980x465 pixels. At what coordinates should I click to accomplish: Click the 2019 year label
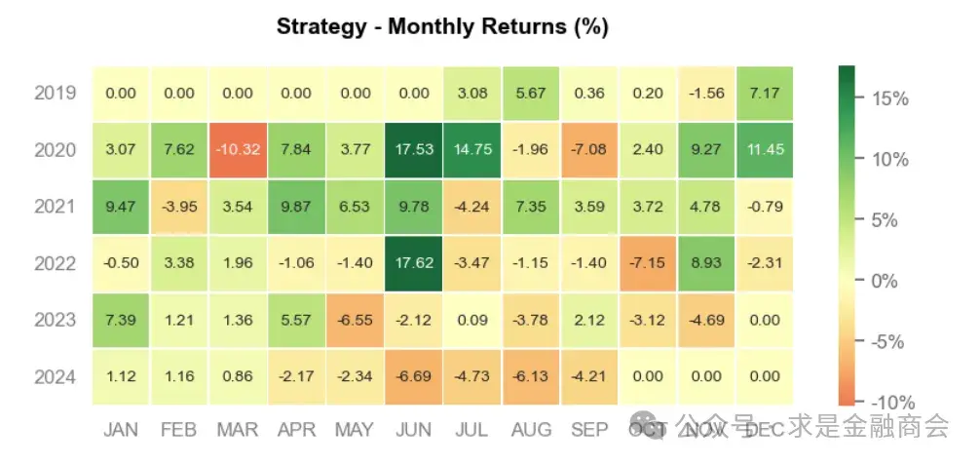pos(54,94)
